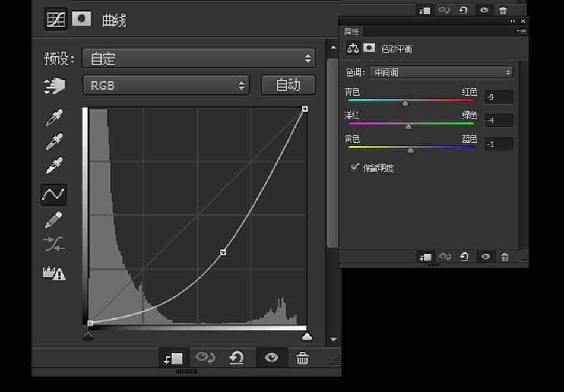Click the yellow-blue value input field

499,144
